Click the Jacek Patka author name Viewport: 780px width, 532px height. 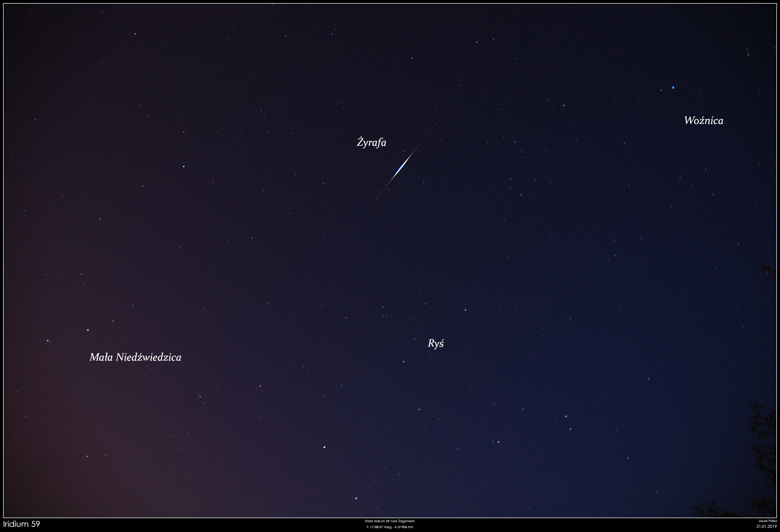tap(767, 521)
